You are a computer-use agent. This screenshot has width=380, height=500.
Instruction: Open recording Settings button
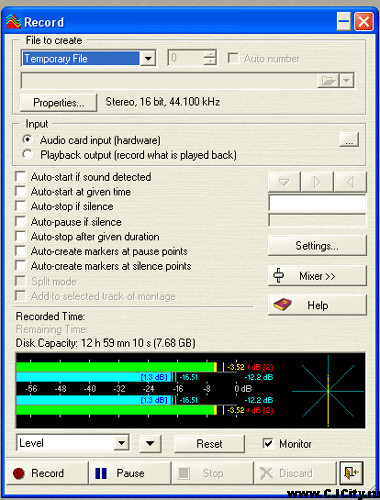(x=317, y=246)
